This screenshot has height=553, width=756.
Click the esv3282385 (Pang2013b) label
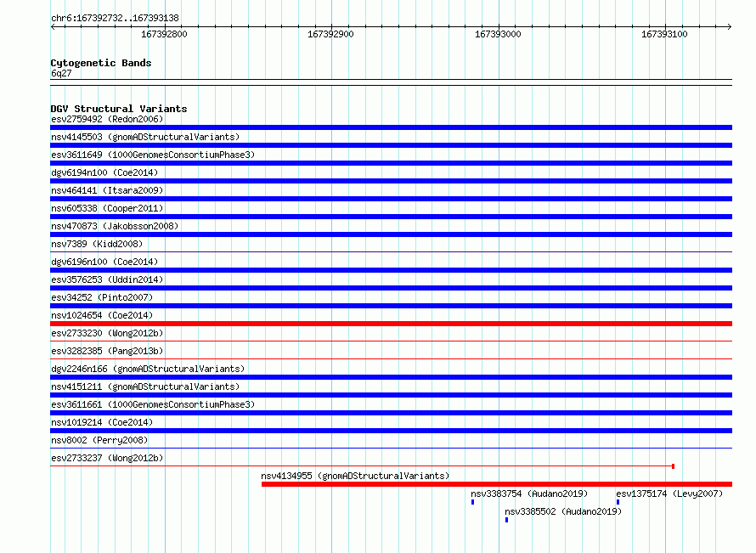point(107,351)
